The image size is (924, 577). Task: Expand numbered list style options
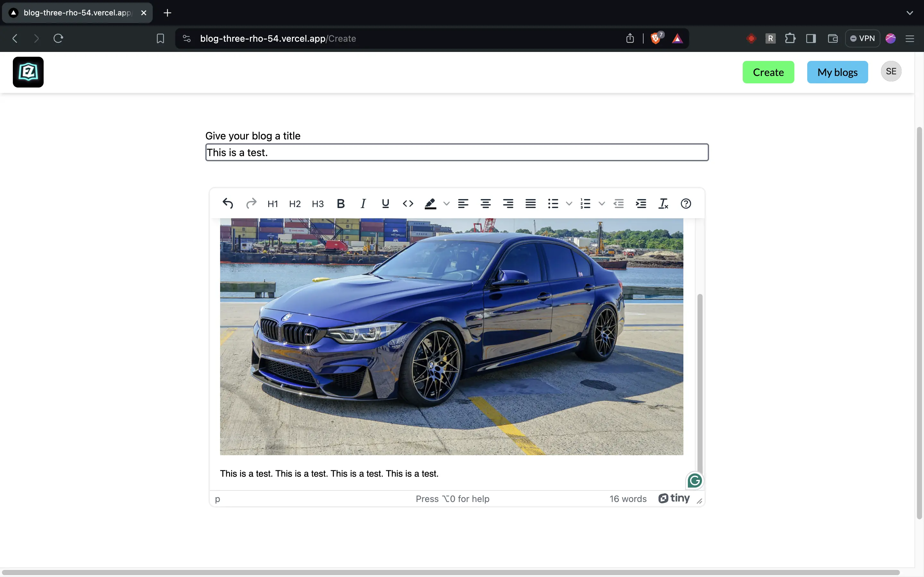coord(602,204)
